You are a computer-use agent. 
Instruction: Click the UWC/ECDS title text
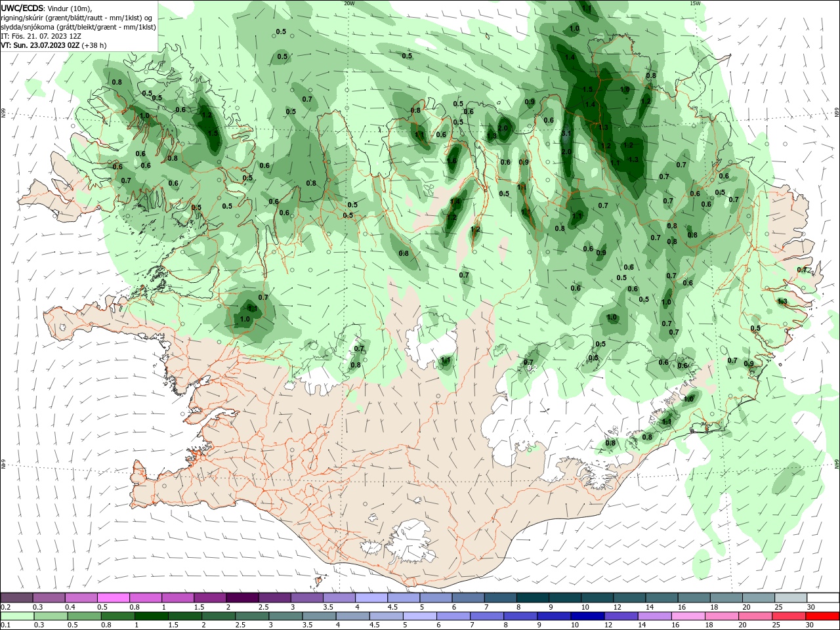22,8
